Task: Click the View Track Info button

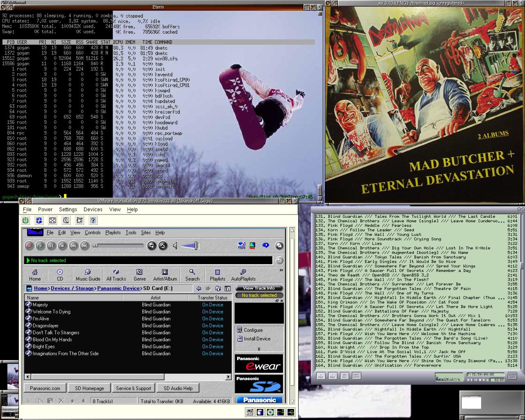Action: pyautogui.click(x=259, y=288)
